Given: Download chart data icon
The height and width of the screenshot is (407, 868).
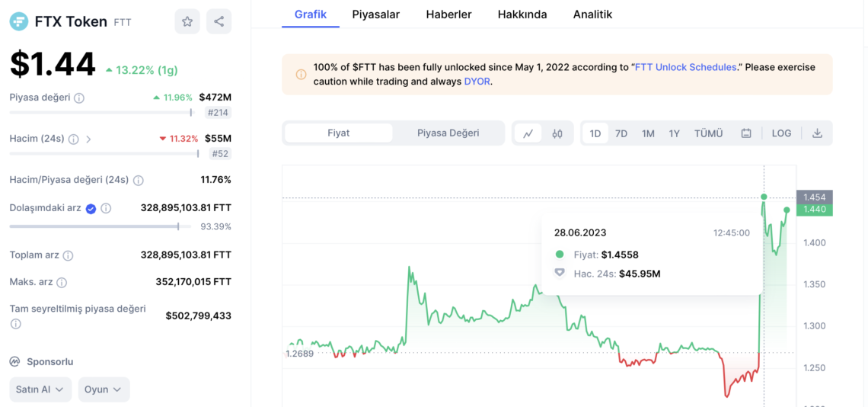Looking at the screenshot, I should (816, 133).
